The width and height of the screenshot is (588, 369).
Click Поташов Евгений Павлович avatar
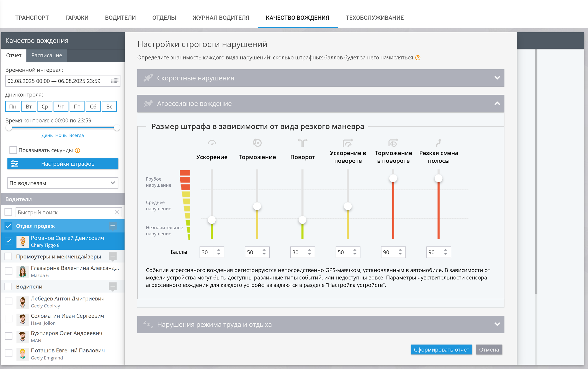pos(22,354)
